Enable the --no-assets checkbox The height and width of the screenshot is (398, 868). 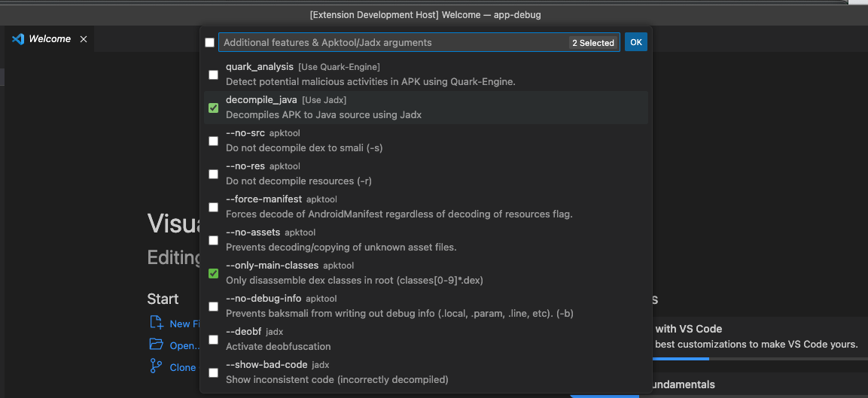coord(213,240)
